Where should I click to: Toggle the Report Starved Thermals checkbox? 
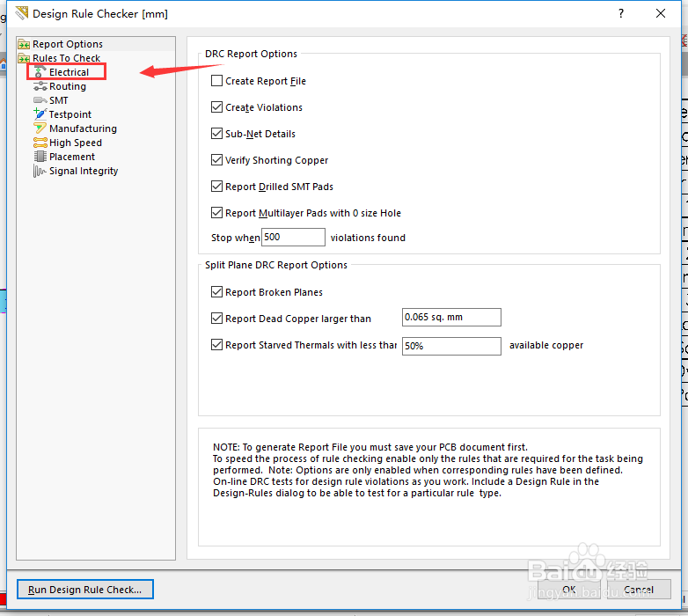tap(216, 345)
